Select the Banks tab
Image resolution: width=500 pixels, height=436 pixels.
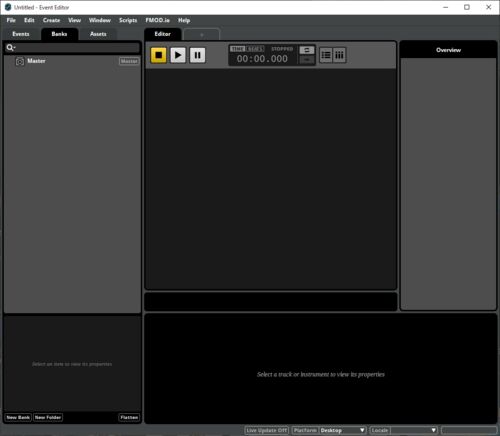[x=59, y=34]
